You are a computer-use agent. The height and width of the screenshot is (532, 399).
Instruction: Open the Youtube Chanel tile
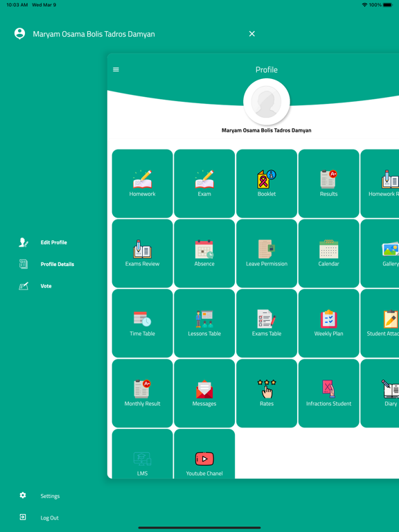[204, 454]
